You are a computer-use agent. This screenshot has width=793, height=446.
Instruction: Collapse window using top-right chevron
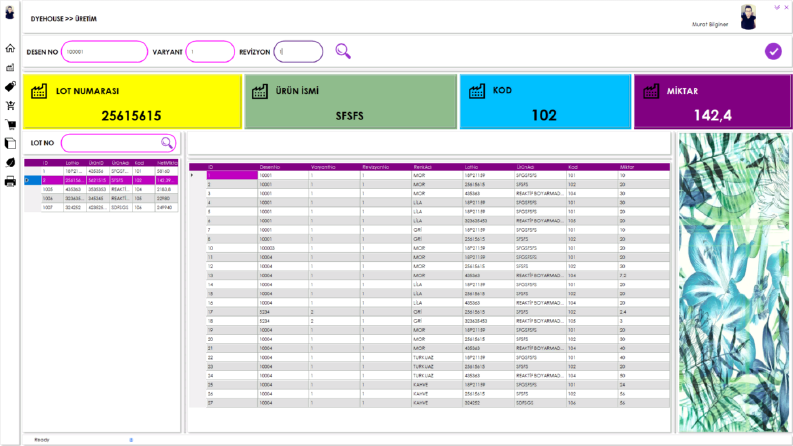(x=777, y=8)
